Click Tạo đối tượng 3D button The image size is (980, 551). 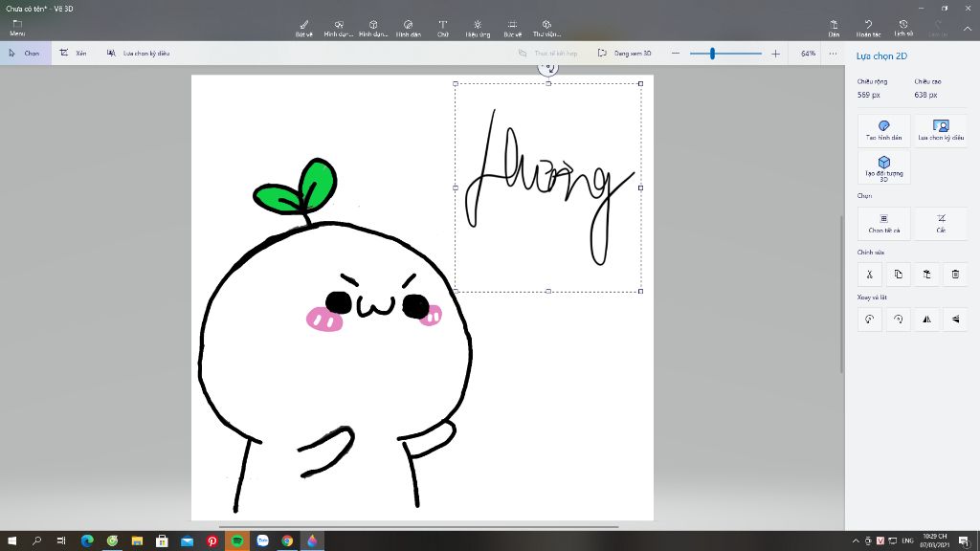coord(883,167)
